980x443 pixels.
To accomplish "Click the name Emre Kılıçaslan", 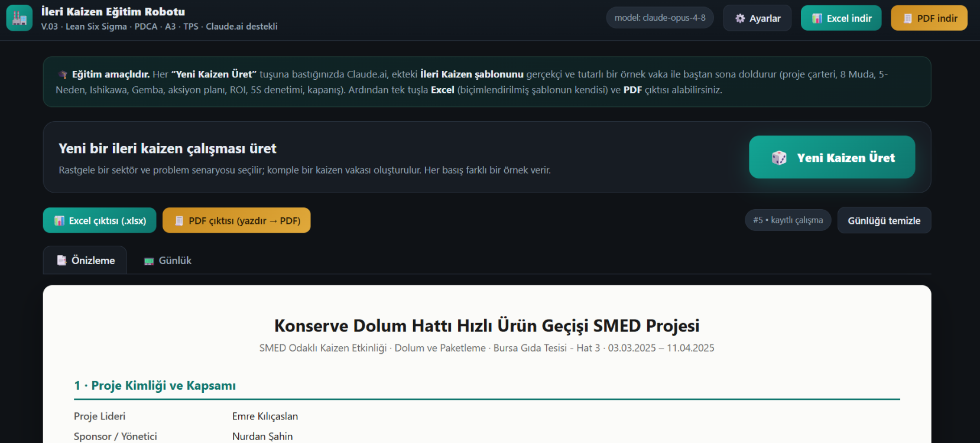I will pos(265,416).
